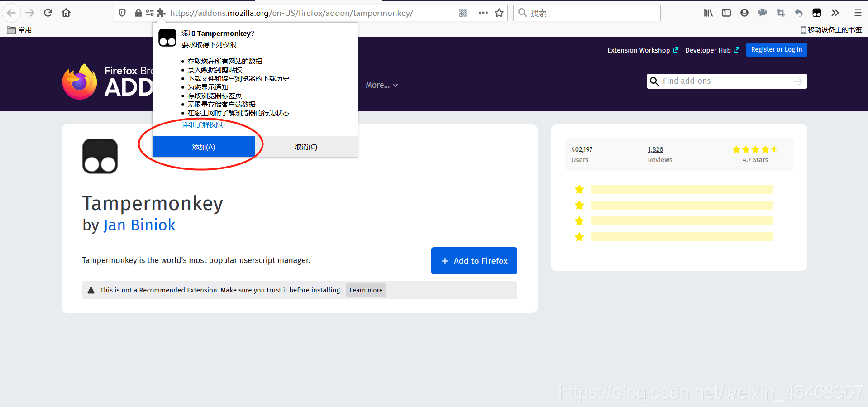Open the Library icon in toolbar
The height and width of the screenshot is (407, 868).
pyautogui.click(x=708, y=13)
